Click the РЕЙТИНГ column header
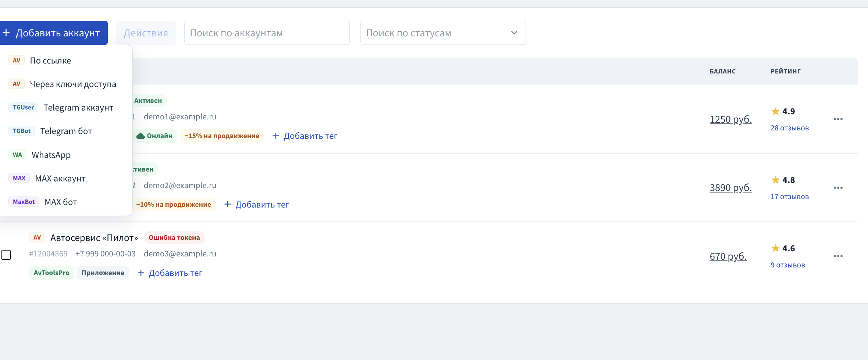The height and width of the screenshot is (360, 868). (786, 71)
